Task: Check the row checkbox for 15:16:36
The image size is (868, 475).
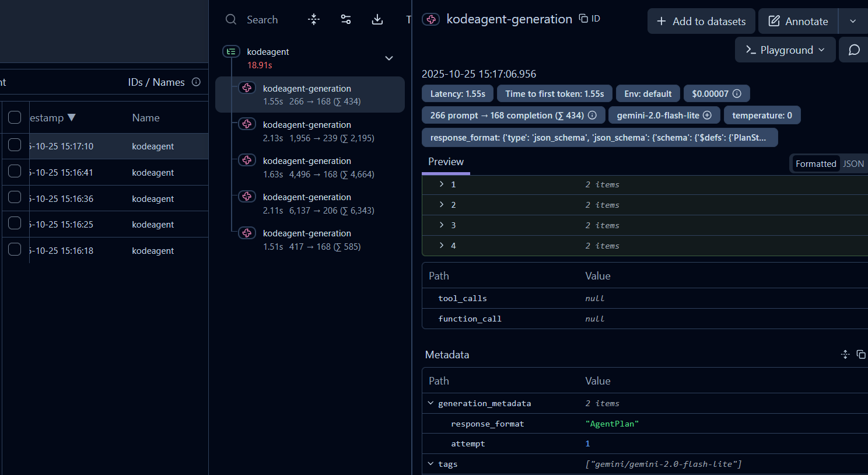Action: point(15,198)
